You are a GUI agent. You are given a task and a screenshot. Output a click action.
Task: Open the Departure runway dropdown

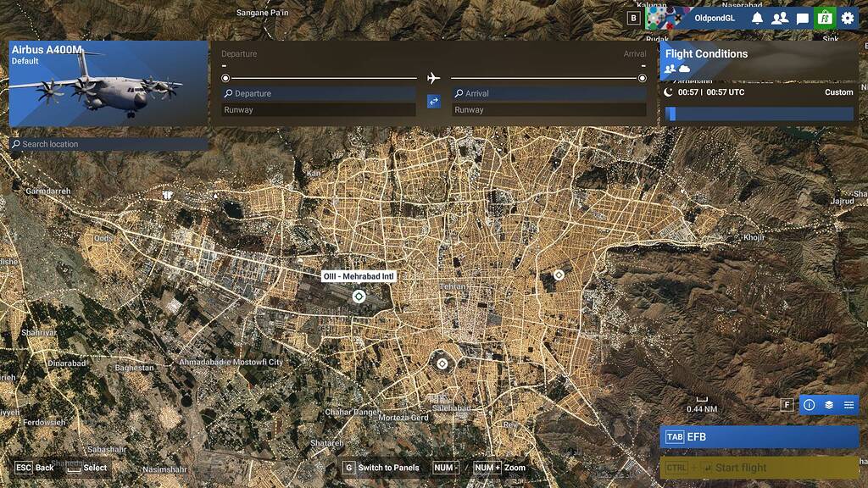pos(315,109)
